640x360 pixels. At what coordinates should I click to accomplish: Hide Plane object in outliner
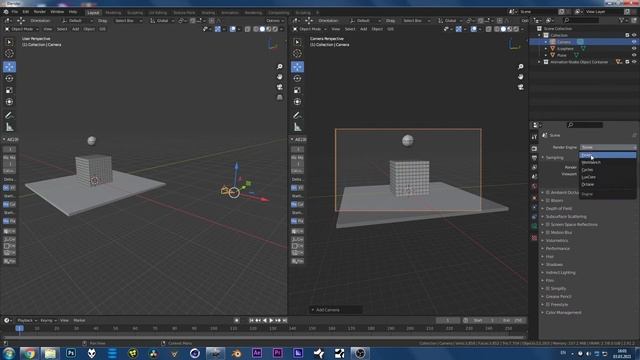634,55
